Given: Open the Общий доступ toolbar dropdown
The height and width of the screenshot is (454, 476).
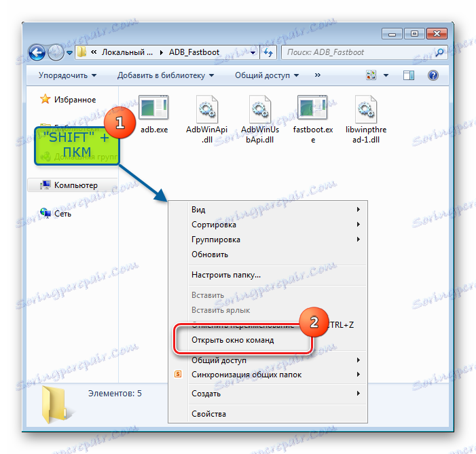Looking at the screenshot, I should [x=267, y=75].
